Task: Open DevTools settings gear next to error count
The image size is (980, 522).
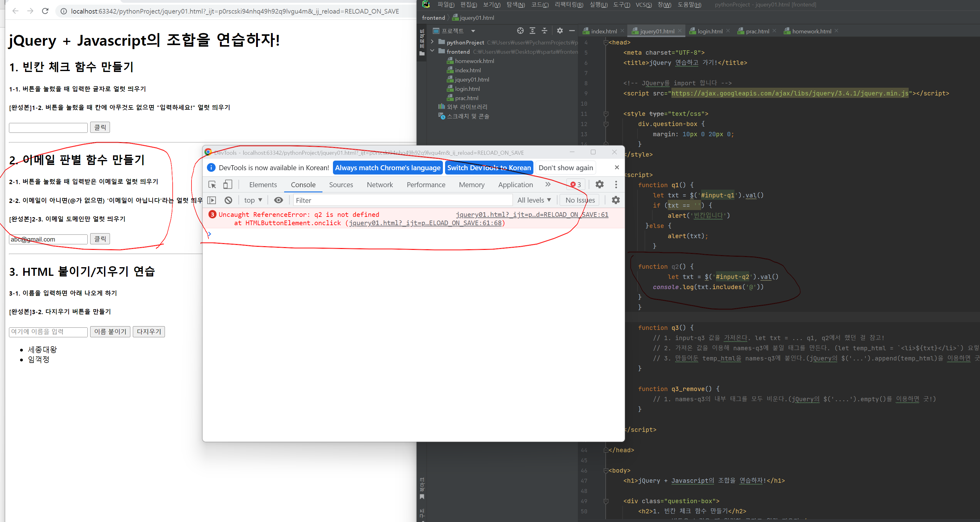Action: coord(599,184)
